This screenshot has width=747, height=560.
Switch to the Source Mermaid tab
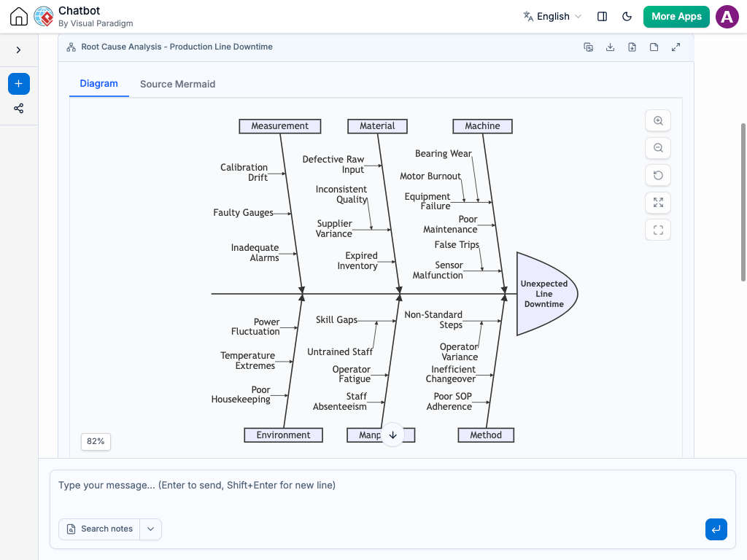(x=178, y=85)
